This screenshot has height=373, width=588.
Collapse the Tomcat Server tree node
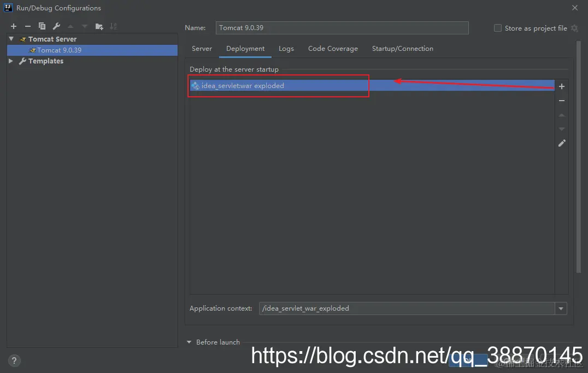[11, 39]
